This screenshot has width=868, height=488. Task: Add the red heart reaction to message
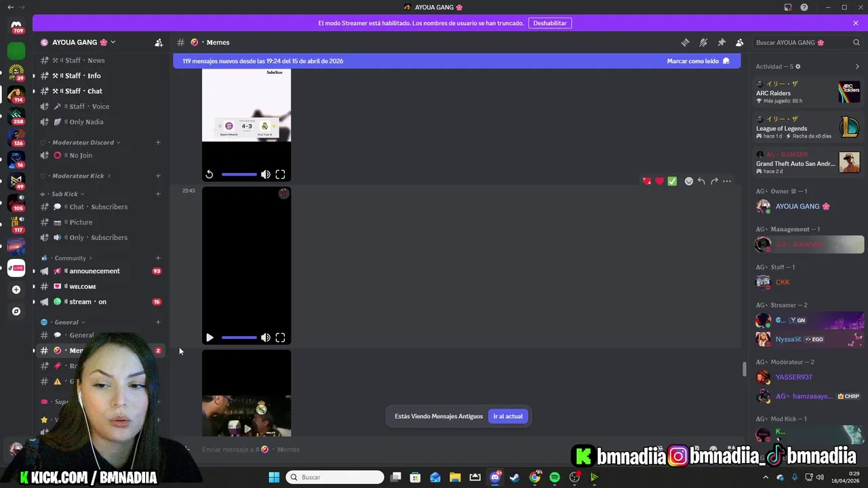[x=659, y=181]
